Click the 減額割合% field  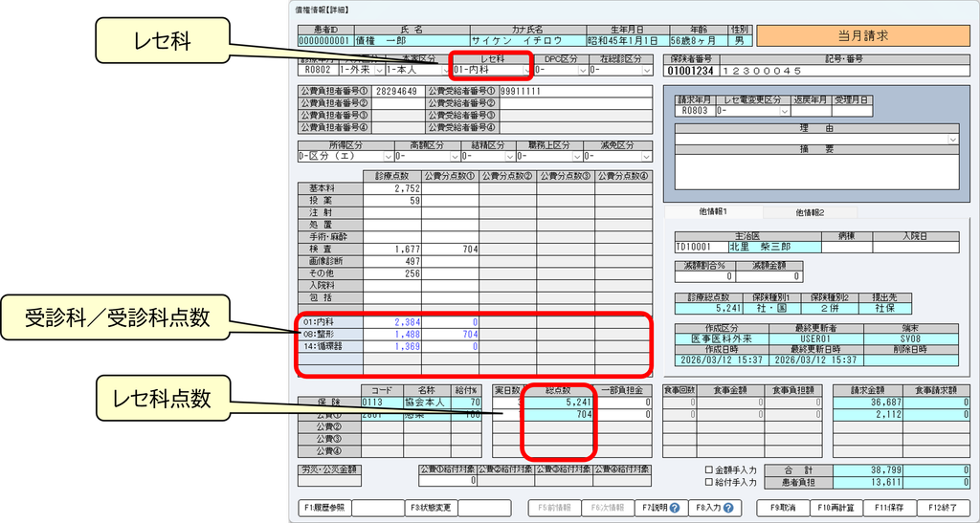click(x=705, y=276)
